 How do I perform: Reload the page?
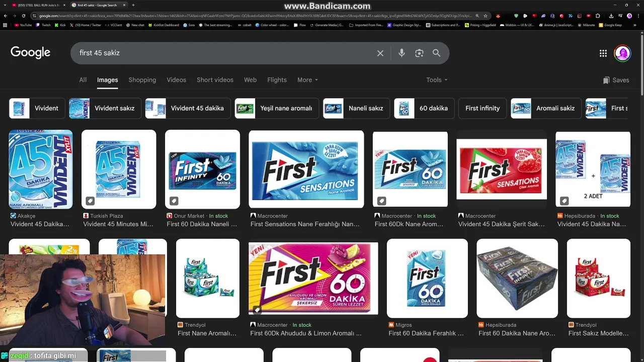click(24, 16)
